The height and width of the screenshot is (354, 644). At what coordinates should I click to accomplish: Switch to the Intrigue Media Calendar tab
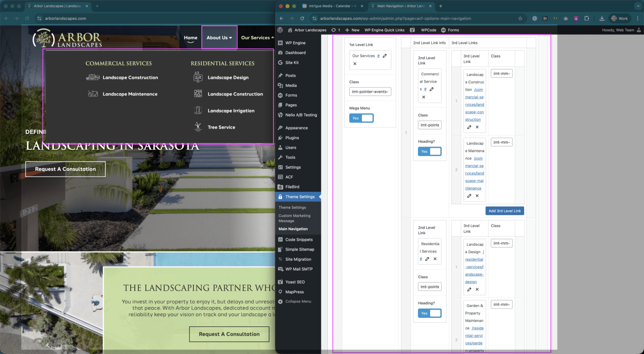[332, 6]
